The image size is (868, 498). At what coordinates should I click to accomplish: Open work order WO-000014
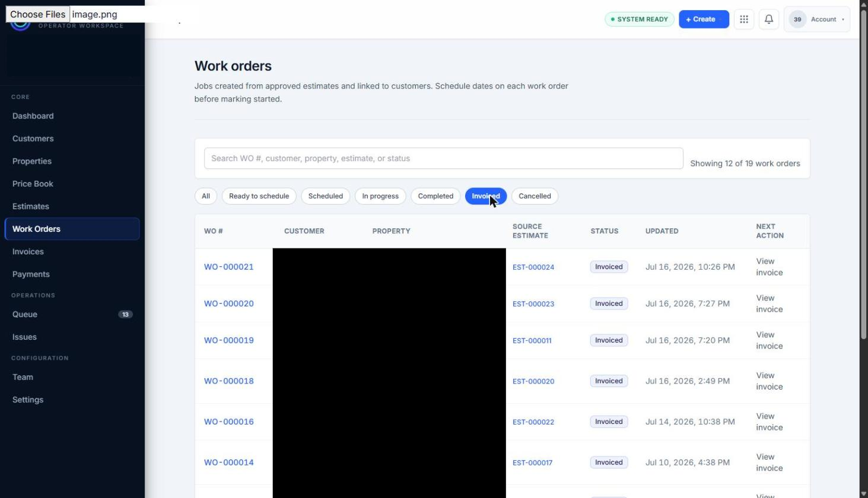point(229,462)
